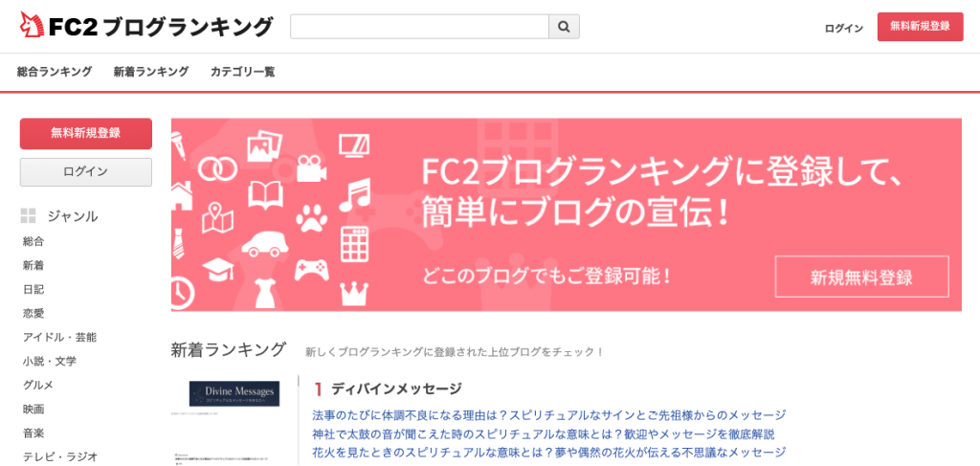Click the FC2 unicorn logo icon
Image resolution: width=980 pixels, height=466 pixels.
32,24
